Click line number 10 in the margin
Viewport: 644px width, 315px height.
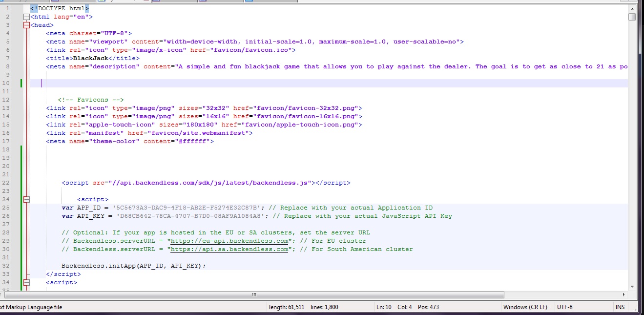[7, 83]
